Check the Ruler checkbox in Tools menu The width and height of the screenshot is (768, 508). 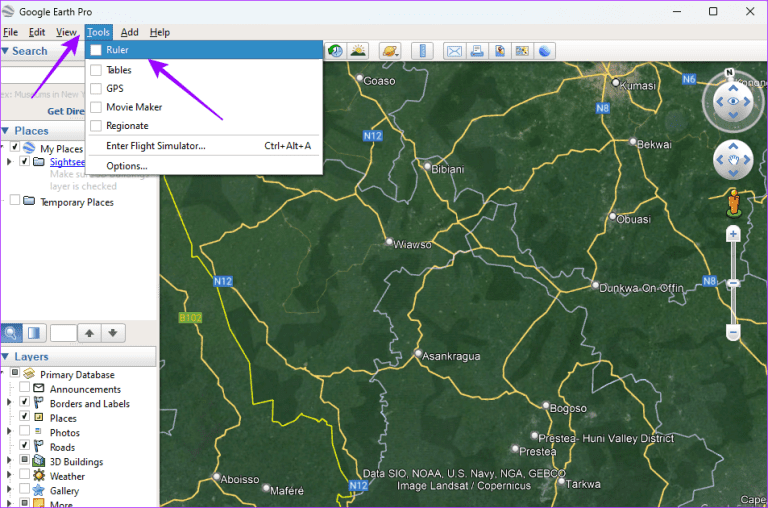[96, 50]
